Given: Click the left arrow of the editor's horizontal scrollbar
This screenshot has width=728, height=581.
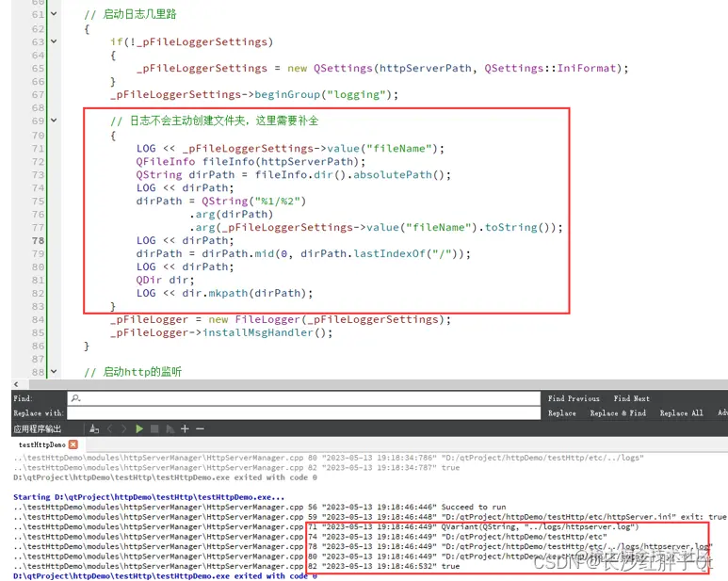Looking at the screenshot, I should [16, 384].
